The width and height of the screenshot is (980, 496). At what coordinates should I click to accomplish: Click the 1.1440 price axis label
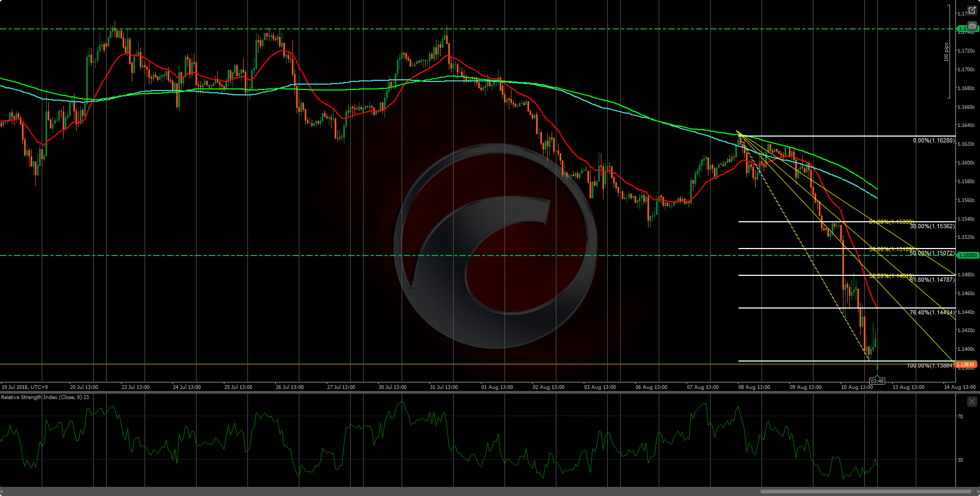[x=967, y=312]
